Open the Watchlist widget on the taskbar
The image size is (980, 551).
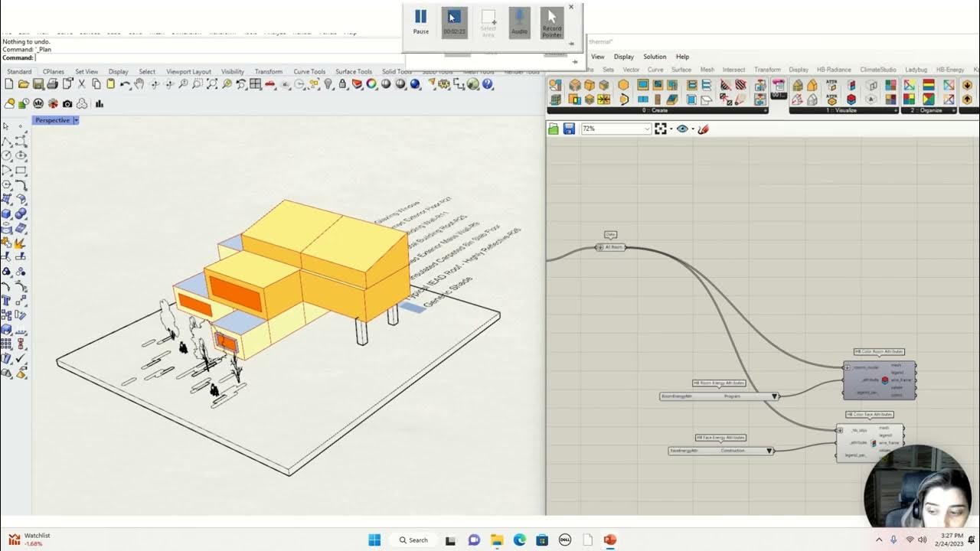tap(29, 540)
